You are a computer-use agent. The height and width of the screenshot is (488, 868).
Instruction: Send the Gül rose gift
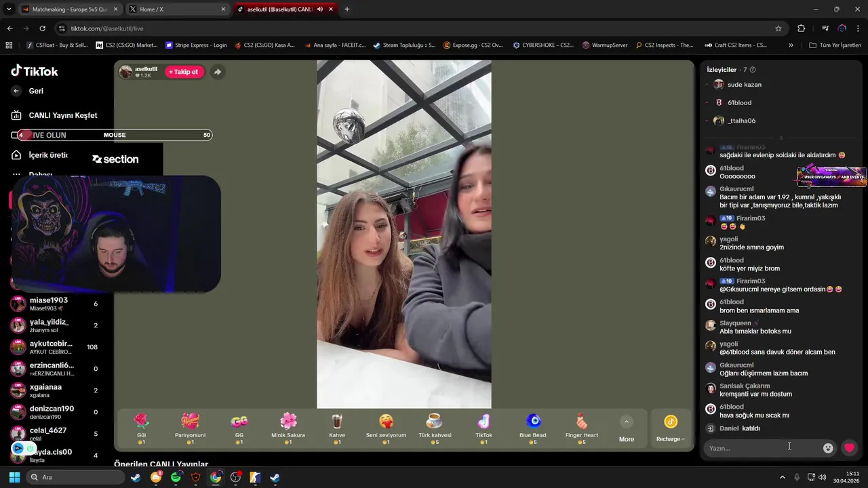tap(141, 428)
